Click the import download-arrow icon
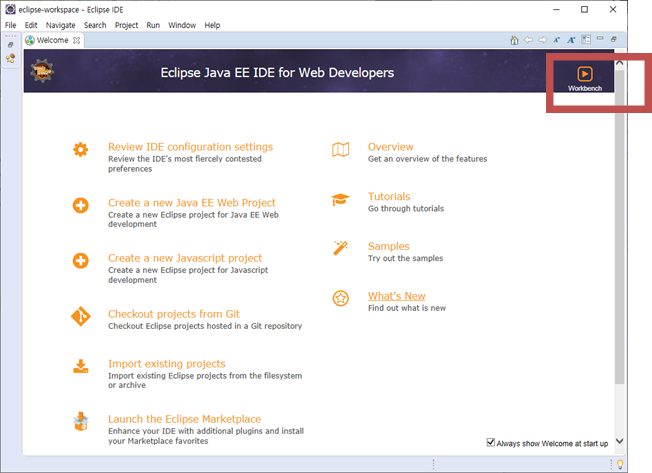Screen dimensions: 652x473 click(x=81, y=366)
